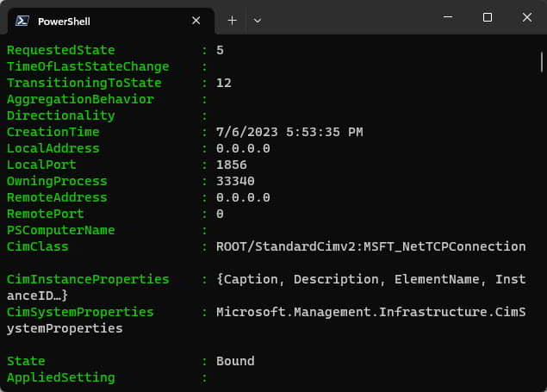This screenshot has width=547, height=392.
Task: Click the State value Bound
Action: coord(235,361)
